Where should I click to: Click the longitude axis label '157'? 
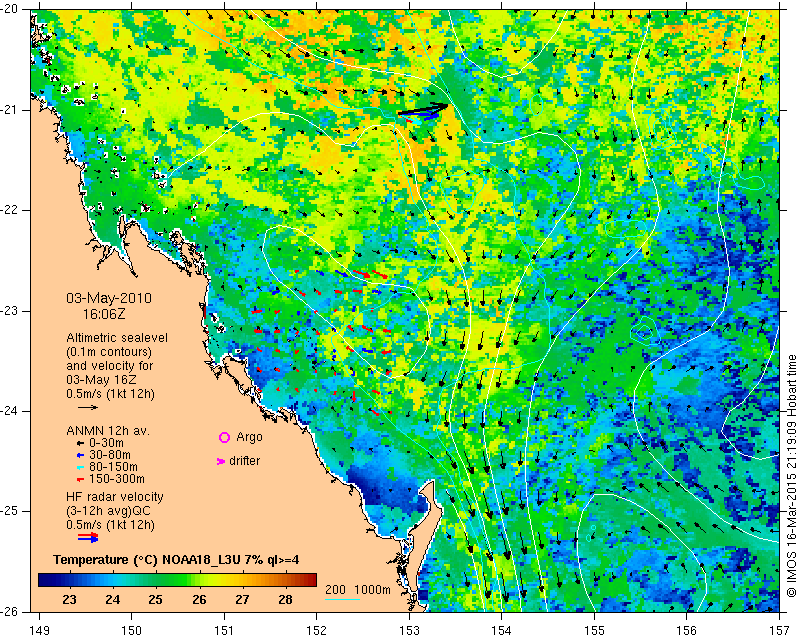[780, 631]
